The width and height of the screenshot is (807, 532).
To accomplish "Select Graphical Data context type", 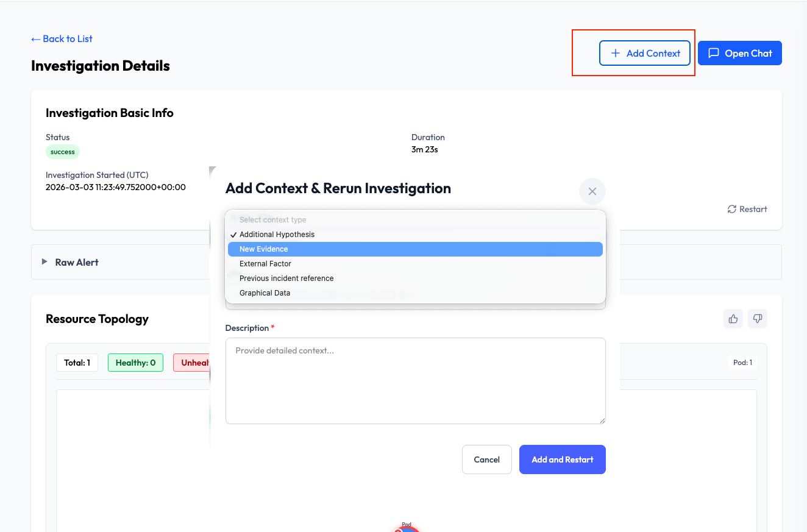I will point(414,293).
